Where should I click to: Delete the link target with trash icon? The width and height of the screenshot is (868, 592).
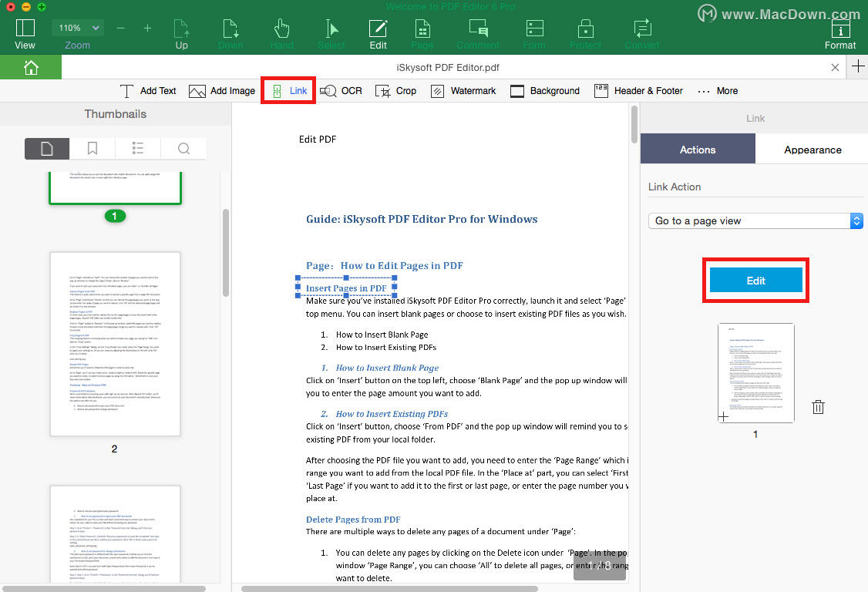point(818,407)
